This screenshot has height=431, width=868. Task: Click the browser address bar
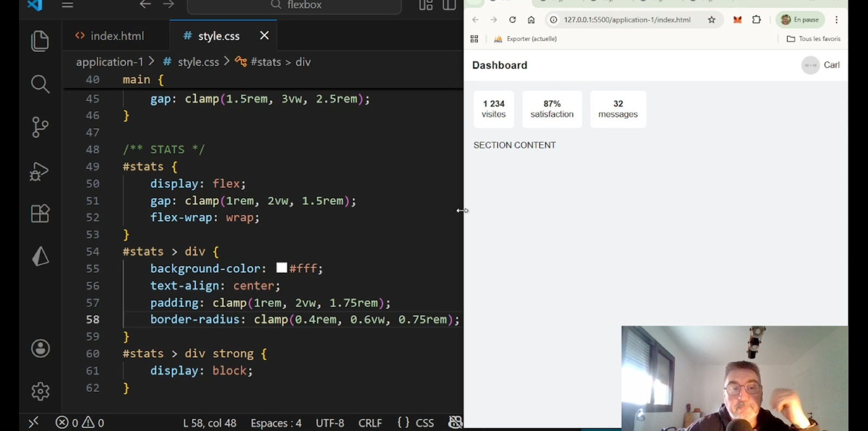point(627,20)
